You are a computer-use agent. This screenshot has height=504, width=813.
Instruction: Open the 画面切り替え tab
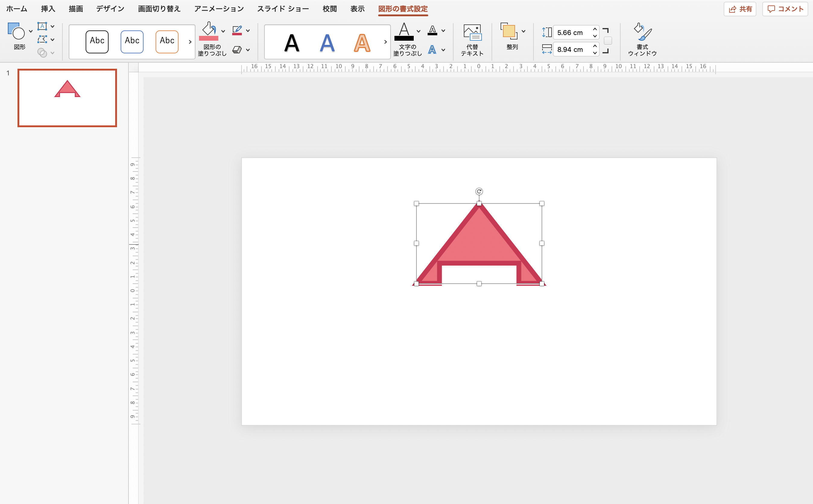(x=159, y=9)
